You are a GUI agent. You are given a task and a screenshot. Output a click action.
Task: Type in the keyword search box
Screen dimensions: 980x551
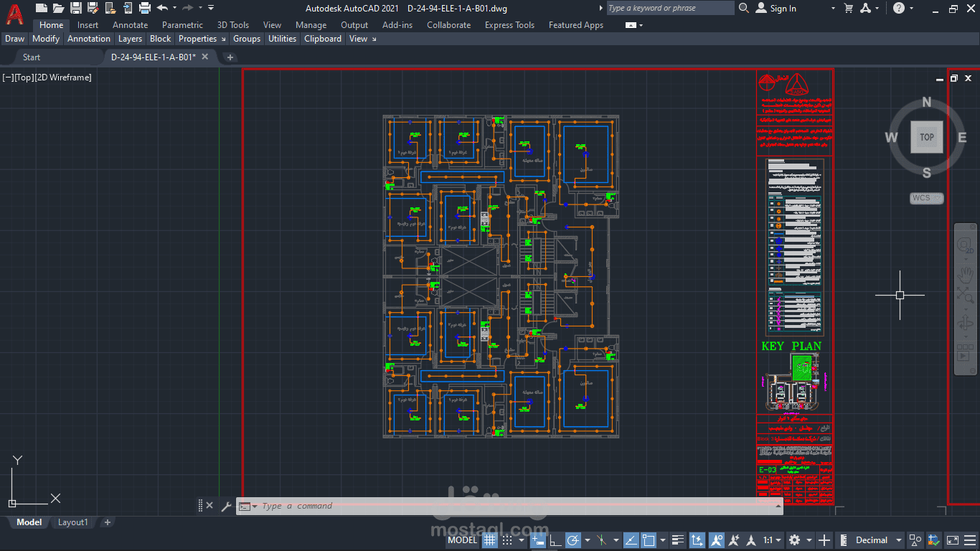(x=669, y=8)
